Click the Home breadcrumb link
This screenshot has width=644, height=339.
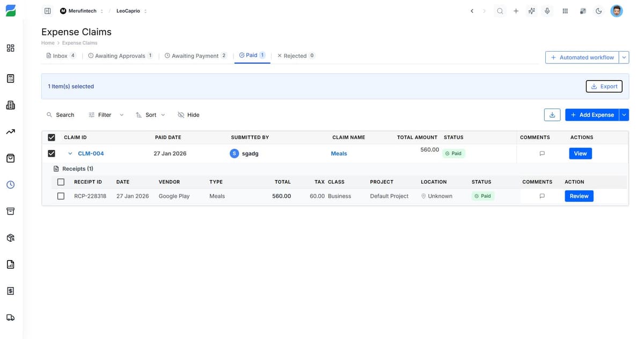[47, 42]
